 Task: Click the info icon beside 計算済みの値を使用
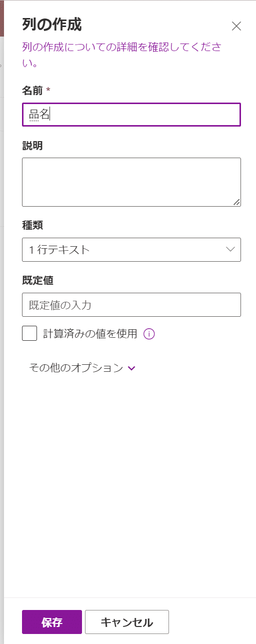tap(149, 334)
